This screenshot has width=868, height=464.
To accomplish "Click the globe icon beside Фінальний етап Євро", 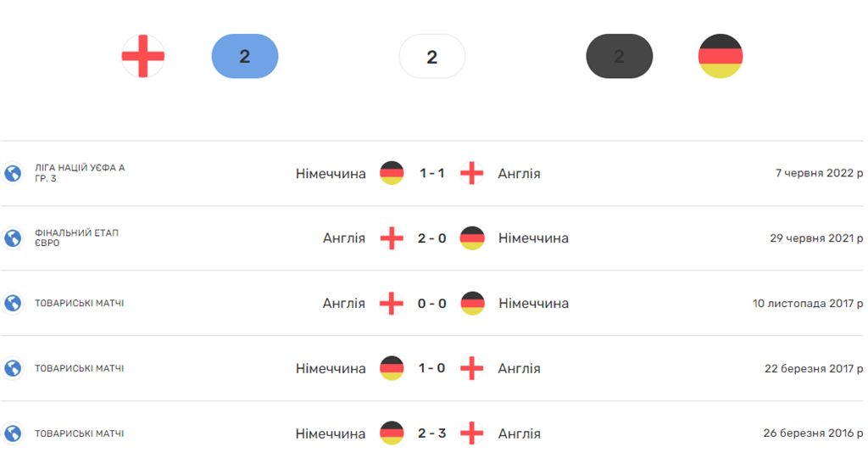I will pyautogui.click(x=13, y=238).
